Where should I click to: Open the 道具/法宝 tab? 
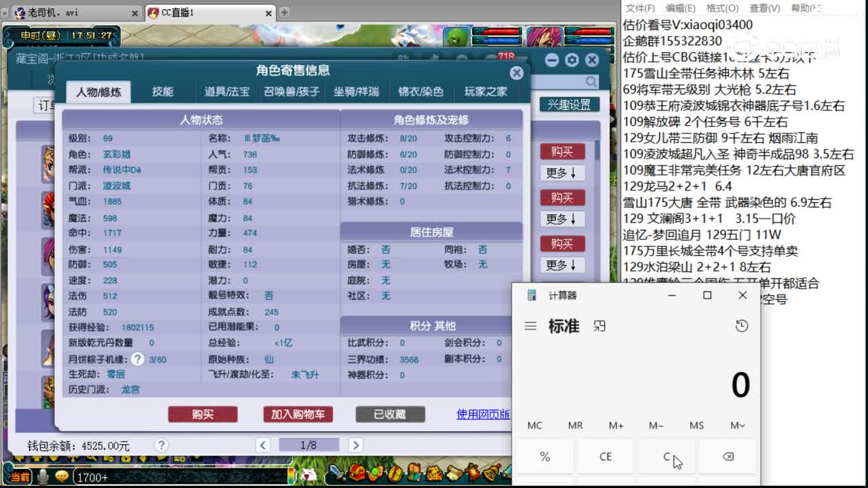[227, 91]
